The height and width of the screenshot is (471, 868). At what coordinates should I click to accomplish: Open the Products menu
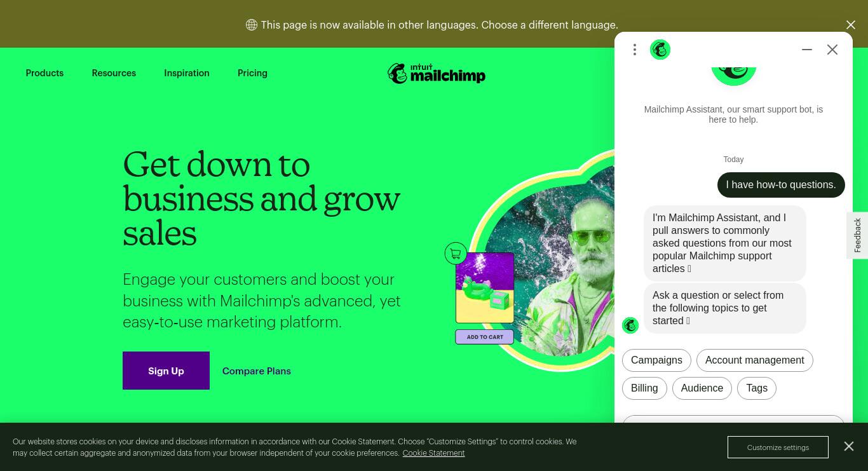(x=44, y=73)
